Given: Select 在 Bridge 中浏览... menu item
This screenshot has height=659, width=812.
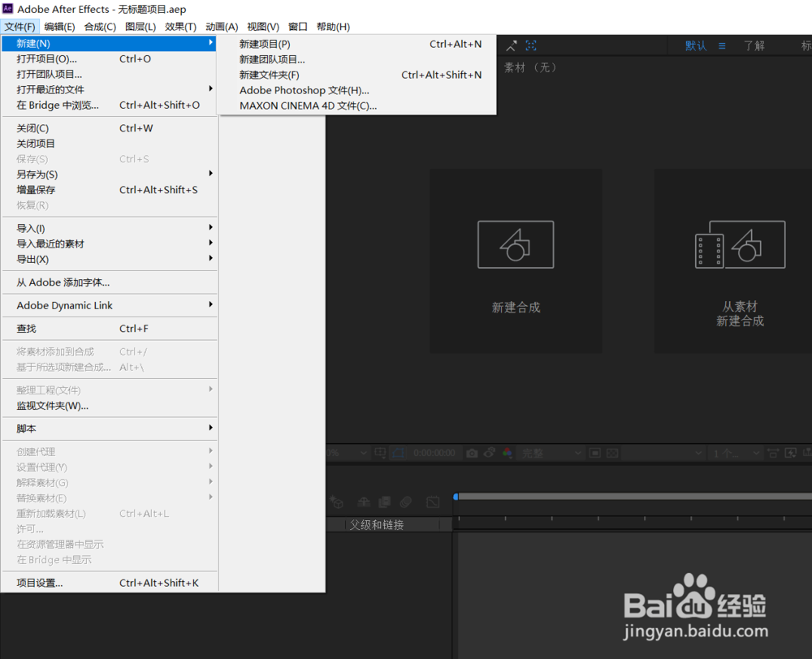Looking at the screenshot, I should (109, 105).
